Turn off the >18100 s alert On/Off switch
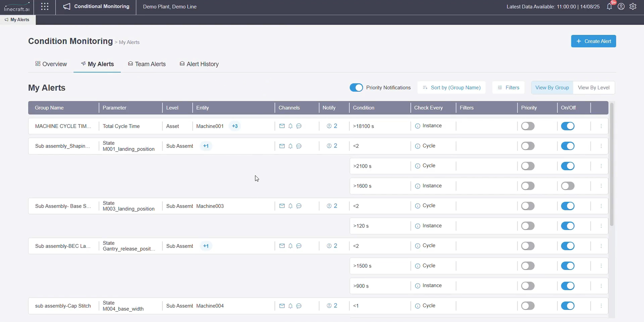This screenshot has width=644, height=322. (567, 126)
